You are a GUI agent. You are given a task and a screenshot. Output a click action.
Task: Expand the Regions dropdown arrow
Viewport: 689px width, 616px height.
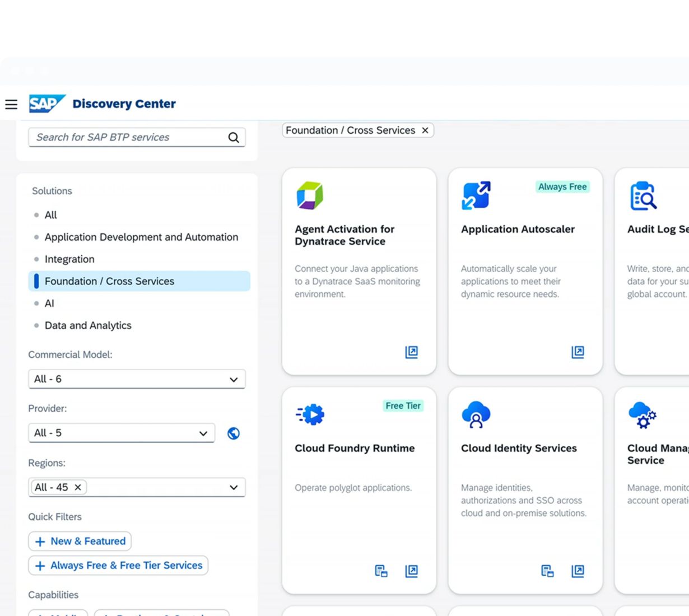click(234, 487)
